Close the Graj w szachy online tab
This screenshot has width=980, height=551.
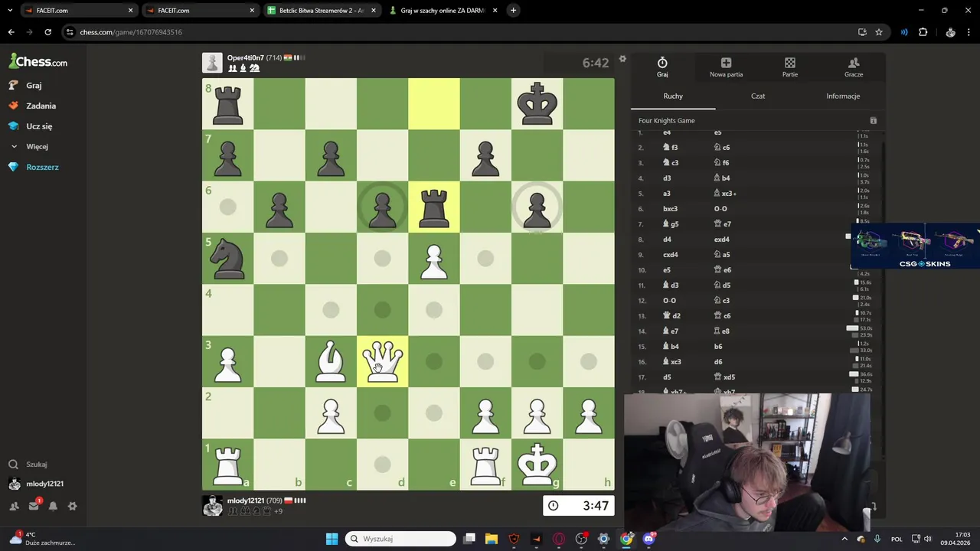click(x=495, y=11)
